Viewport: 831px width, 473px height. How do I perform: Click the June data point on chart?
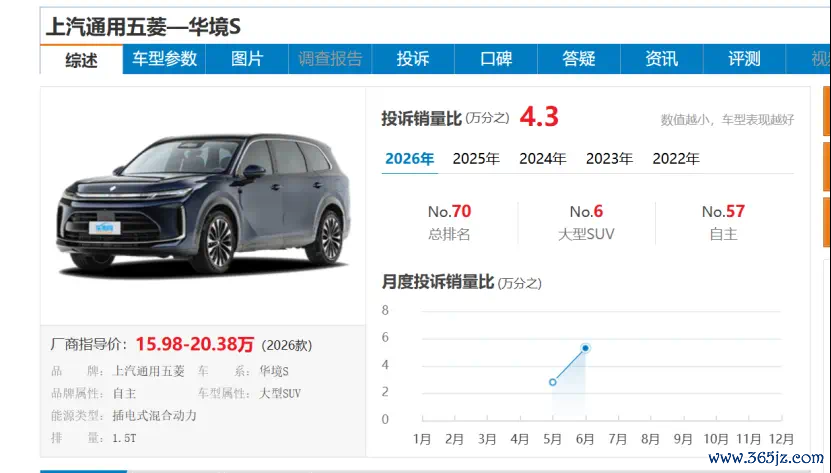(585, 348)
